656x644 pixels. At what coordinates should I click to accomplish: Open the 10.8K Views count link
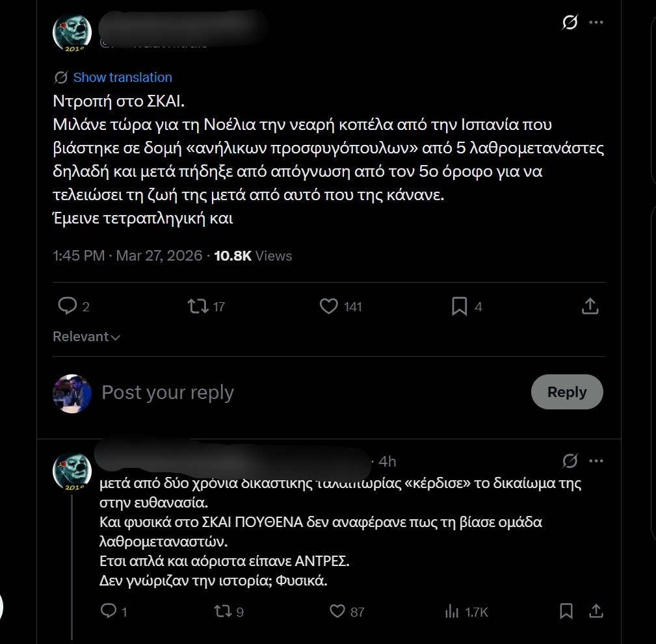253,256
